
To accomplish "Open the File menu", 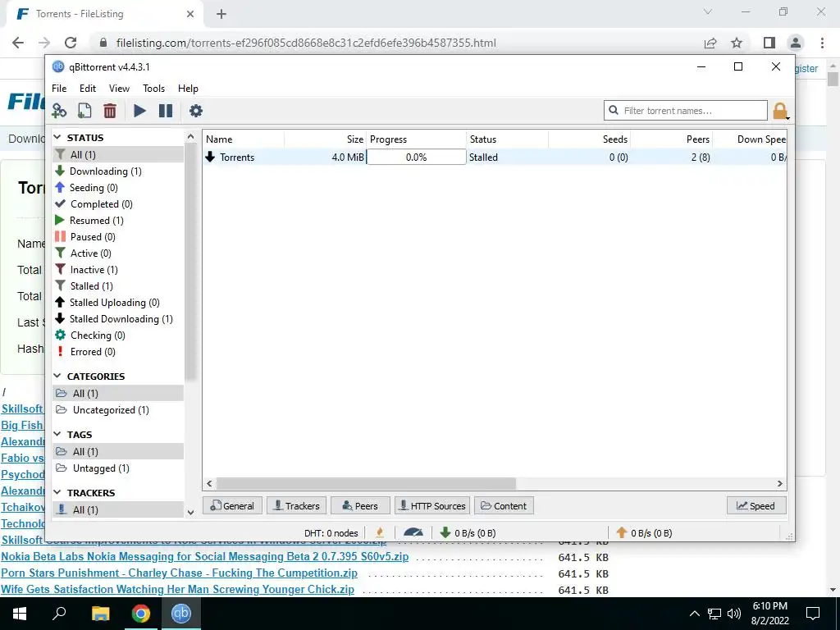I will [x=59, y=89].
